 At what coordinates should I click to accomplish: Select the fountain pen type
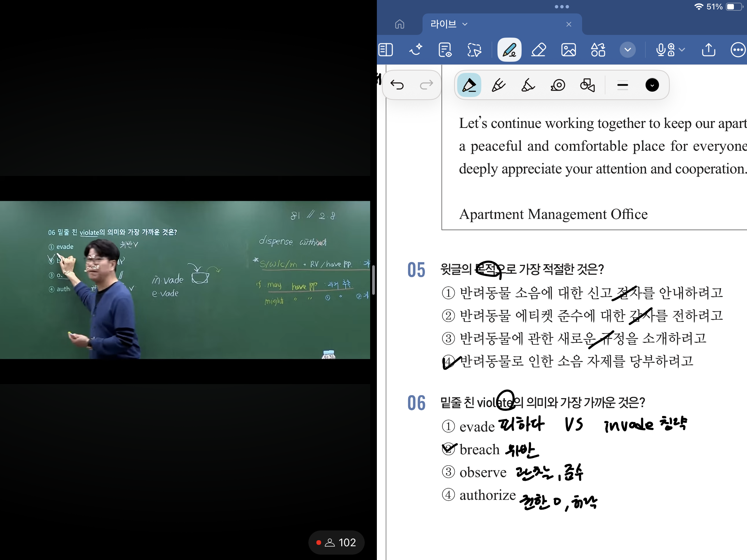point(469,85)
